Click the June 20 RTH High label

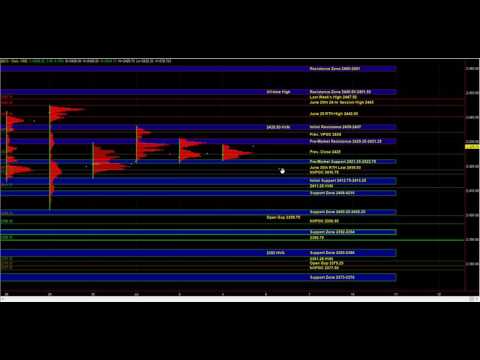334,114
